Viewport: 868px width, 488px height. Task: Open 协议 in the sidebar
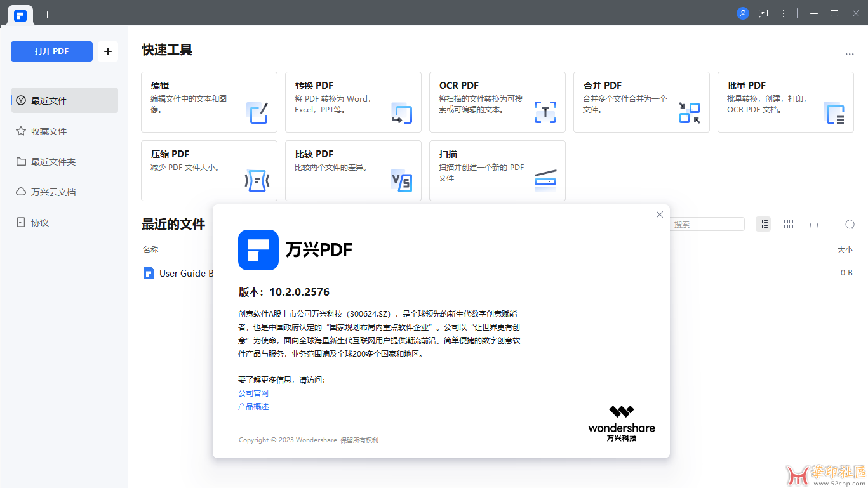tap(65, 223)
